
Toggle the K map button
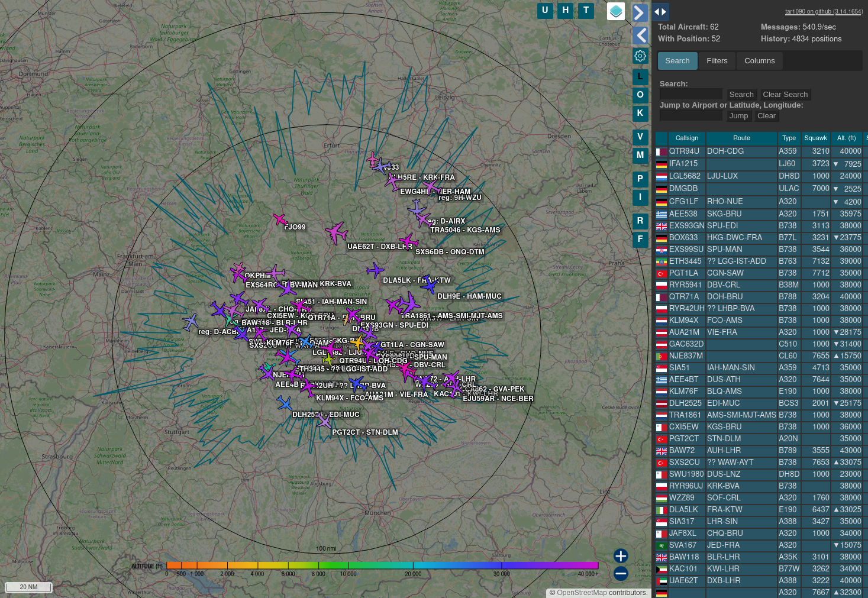point(640,114)
